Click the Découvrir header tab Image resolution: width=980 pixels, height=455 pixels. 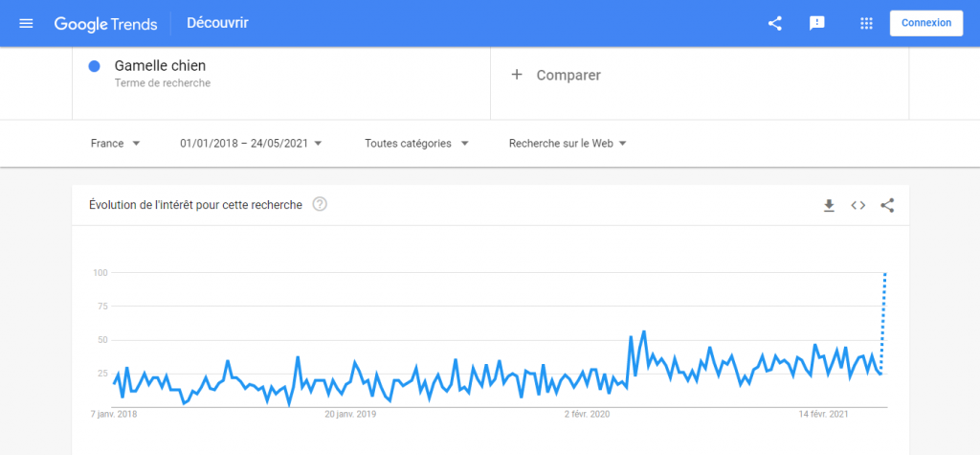(217, 23)
